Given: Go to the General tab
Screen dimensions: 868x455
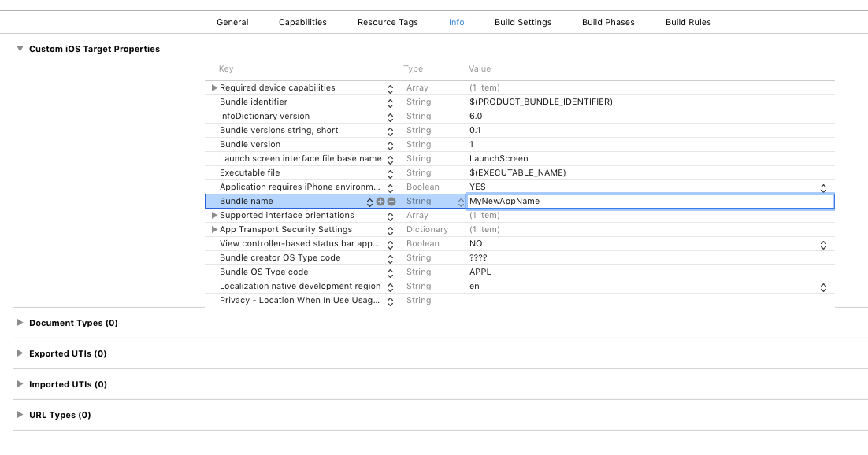Looking at the screenshot, I should coord(232,22).
